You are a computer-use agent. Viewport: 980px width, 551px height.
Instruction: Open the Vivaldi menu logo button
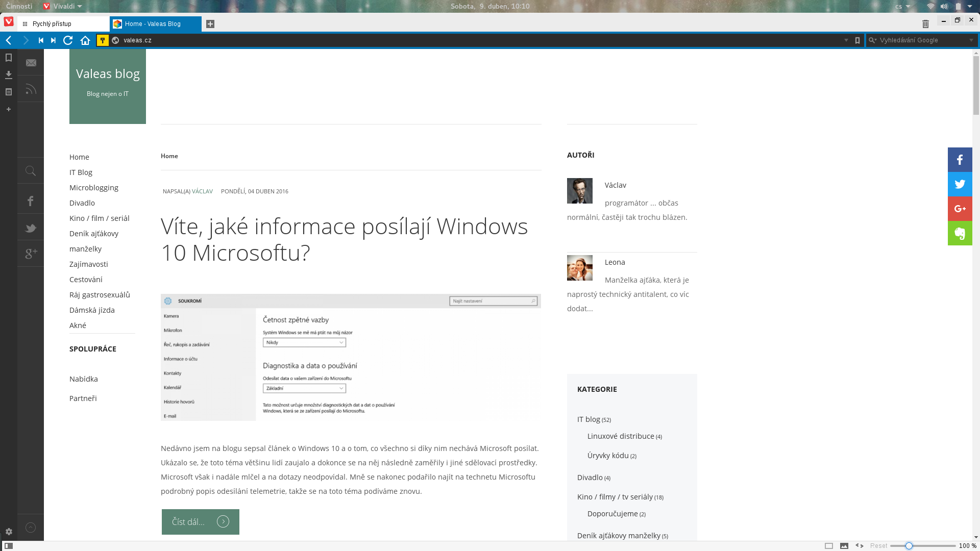pos(9,21)
